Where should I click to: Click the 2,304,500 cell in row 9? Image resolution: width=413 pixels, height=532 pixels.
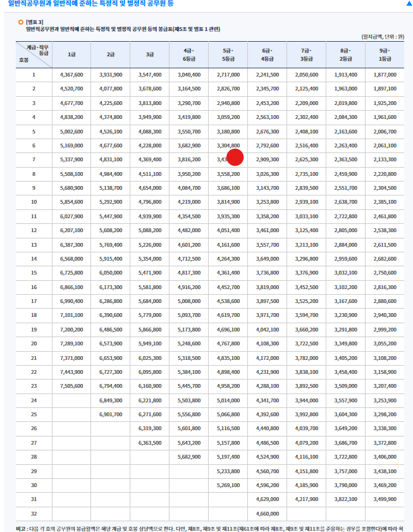[385, 188]
